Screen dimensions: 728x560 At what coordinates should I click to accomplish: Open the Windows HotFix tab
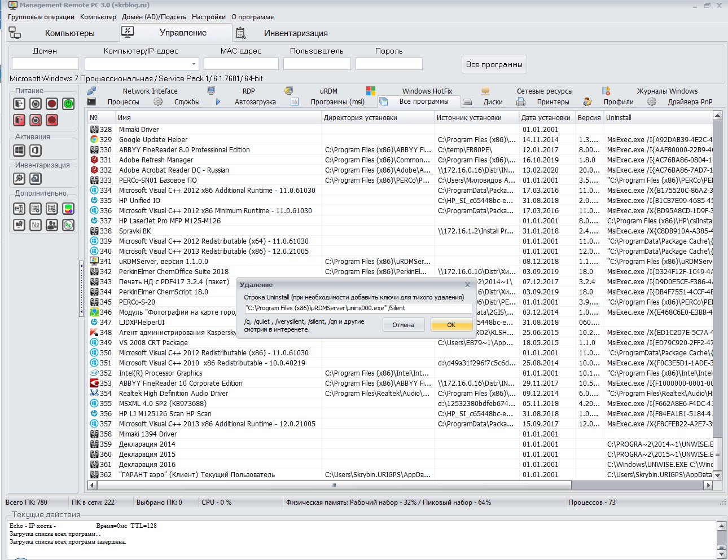pos(427,91)
